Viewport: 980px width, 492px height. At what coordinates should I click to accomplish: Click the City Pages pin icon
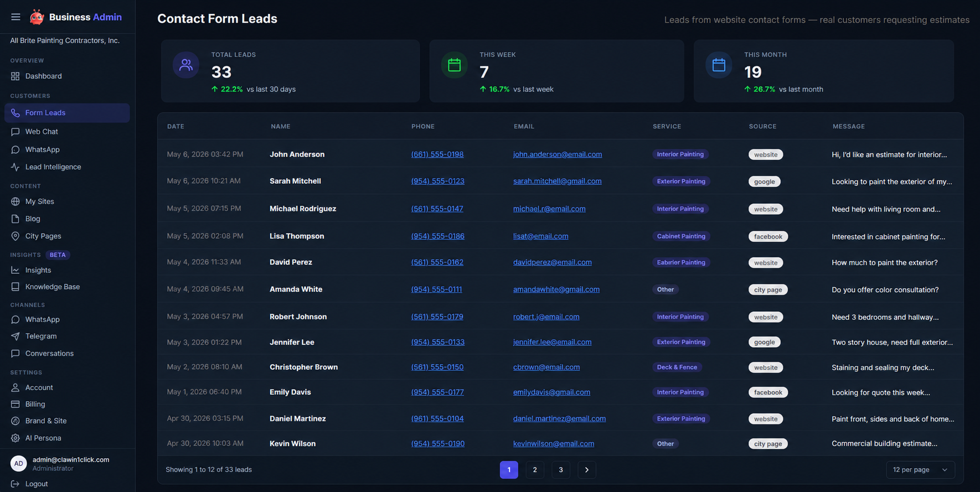pyautogui.click(x=15, y=236)
